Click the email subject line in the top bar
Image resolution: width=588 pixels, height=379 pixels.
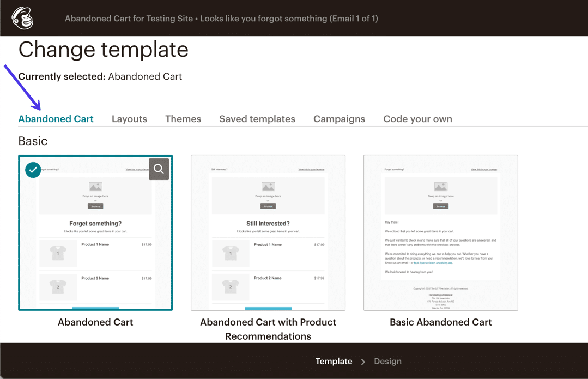(221, 18)
